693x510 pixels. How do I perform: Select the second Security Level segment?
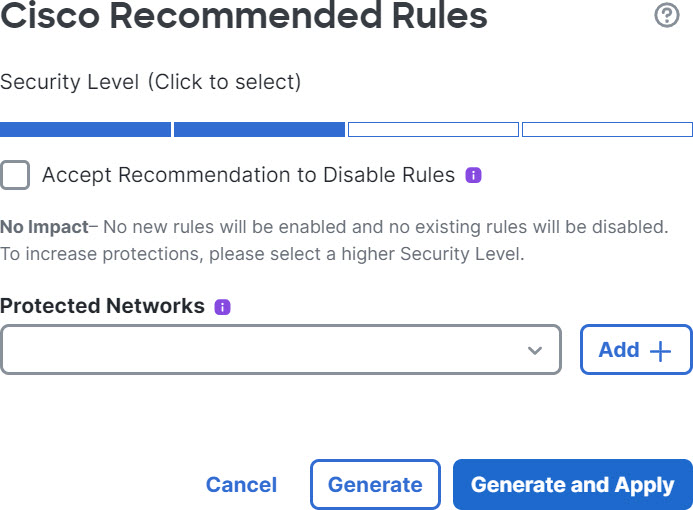[259, 129]
